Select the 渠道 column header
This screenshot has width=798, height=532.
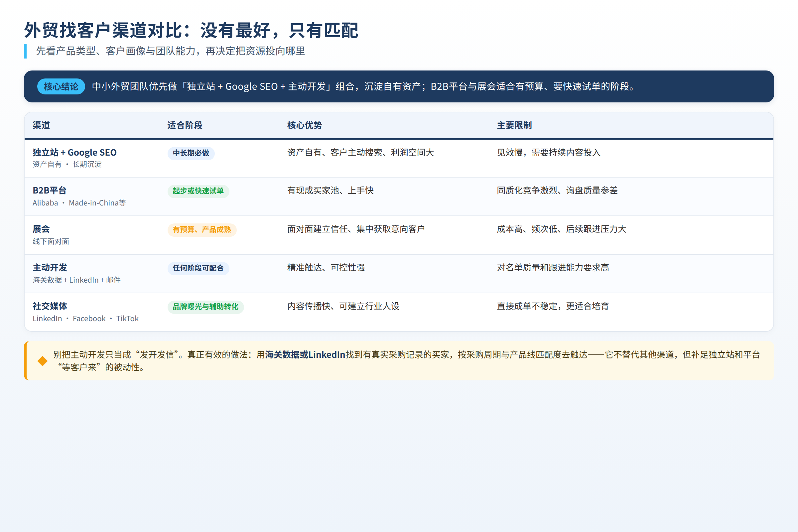pos(41,125)
